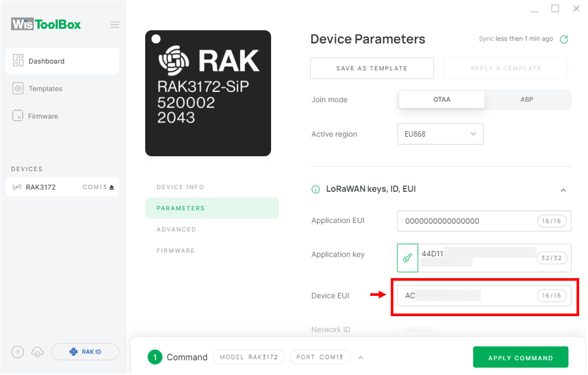Click the sync refresh icon
Image resolution: width=588 pixels, height=375 pixels.
click(564, 39)
